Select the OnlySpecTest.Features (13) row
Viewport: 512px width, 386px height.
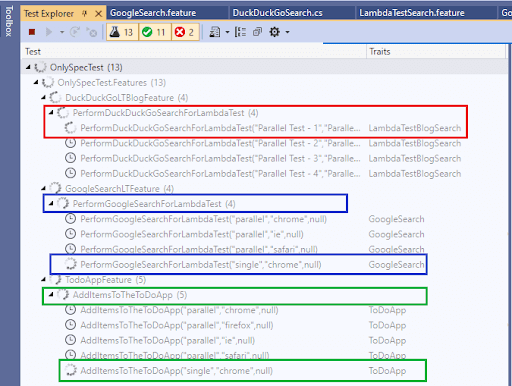(264, 82)
